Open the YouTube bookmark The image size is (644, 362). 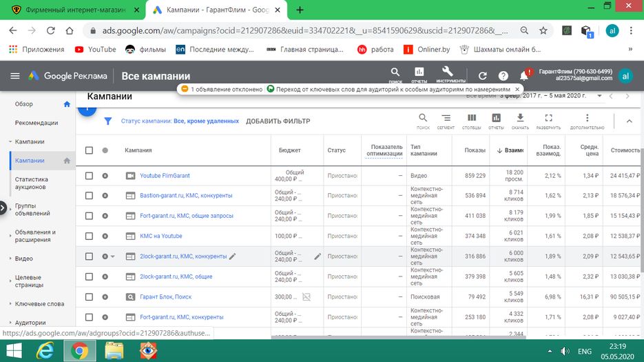click(96, 50)
